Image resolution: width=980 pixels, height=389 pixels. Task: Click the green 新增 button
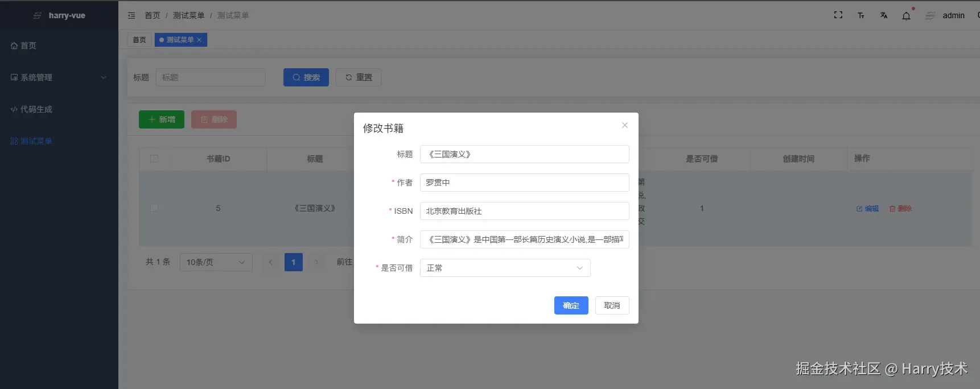tap(162, 119)
